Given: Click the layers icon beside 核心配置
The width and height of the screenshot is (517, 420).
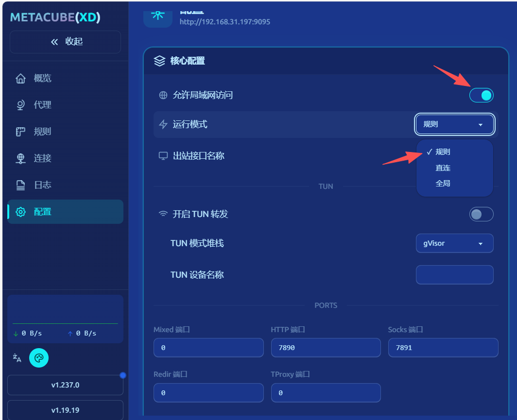Looking at the screenshot, I should [159, 61].
